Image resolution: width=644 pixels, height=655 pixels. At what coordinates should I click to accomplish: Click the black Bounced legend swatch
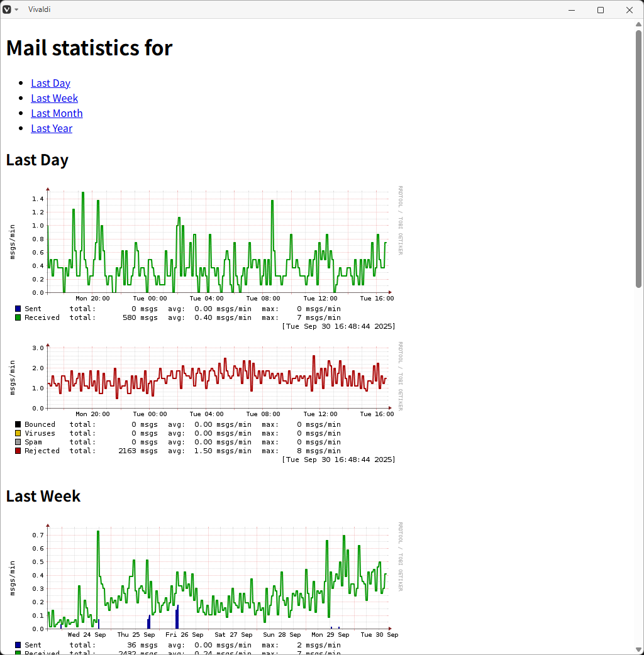point(18,424)
